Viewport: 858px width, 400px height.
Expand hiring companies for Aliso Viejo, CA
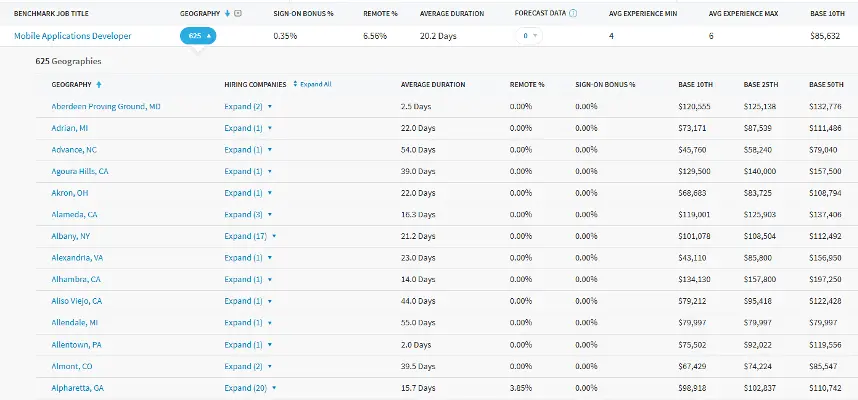pos(248,301)
